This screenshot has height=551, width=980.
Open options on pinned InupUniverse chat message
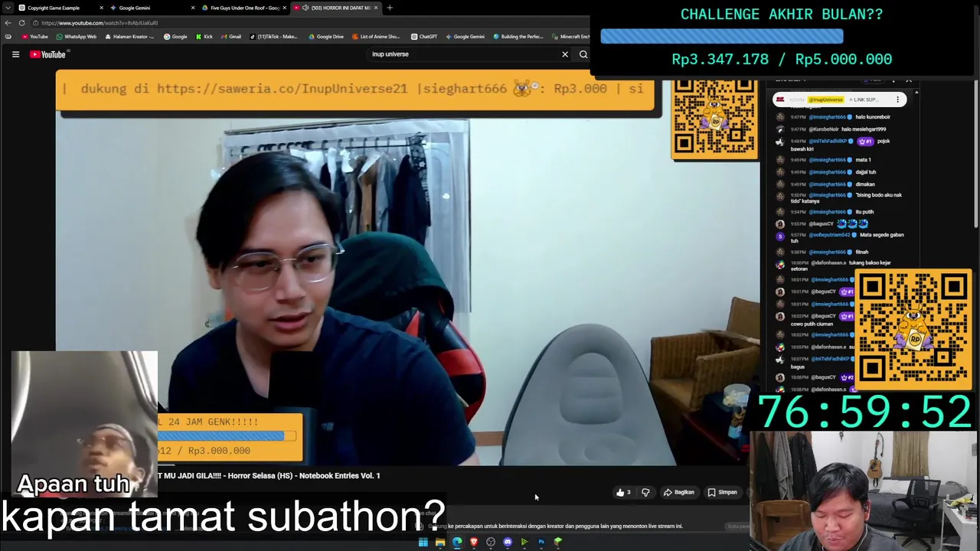pyautogui.click(x=897, y=99)
